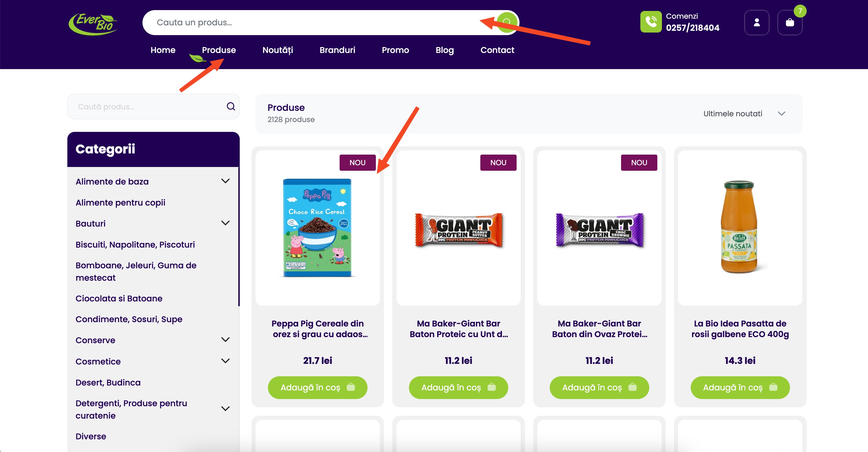The width and height of the screenshot is (868, 452).
Task: Click the Categorii panel scrollbar
Action: (239, 236)
